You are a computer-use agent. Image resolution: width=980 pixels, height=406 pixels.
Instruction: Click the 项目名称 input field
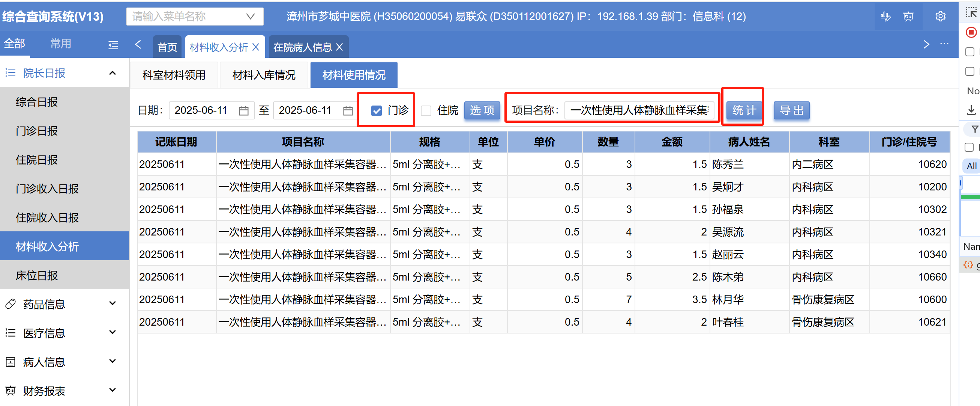(639, 110)
